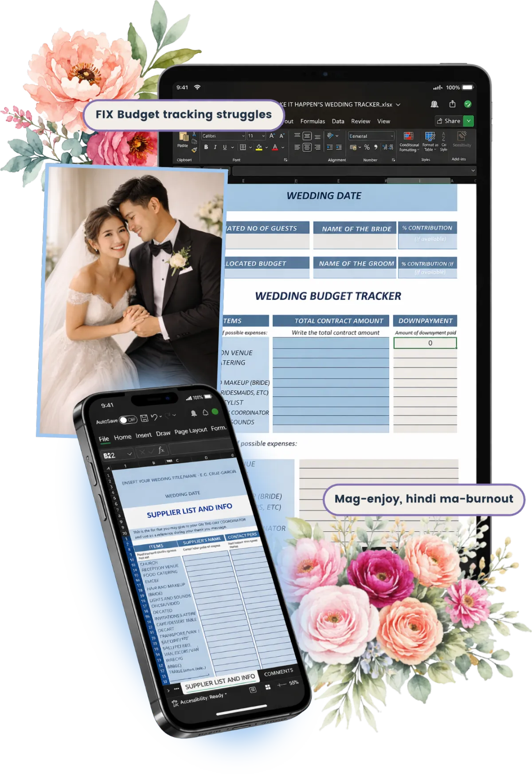532x781 pixels.
Task: Click the 55% zoom level on phone
Action: 293,683
